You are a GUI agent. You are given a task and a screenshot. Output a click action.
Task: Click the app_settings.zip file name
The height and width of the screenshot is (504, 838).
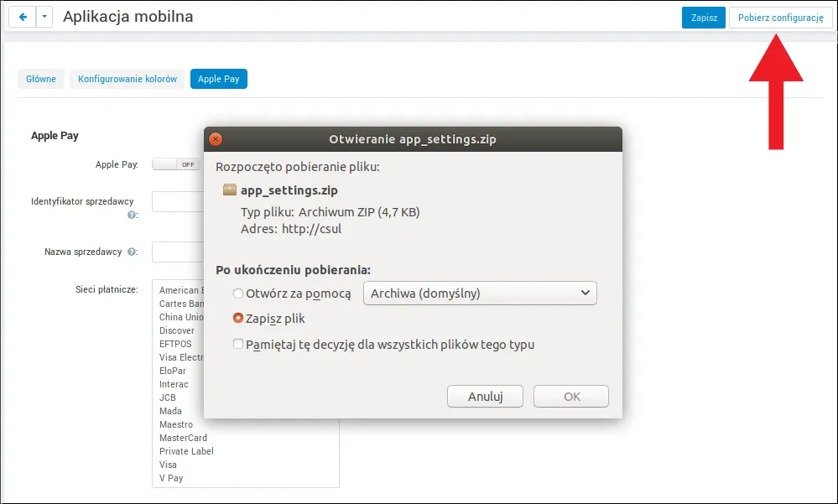pyautogui.click(x=289, y=190)
